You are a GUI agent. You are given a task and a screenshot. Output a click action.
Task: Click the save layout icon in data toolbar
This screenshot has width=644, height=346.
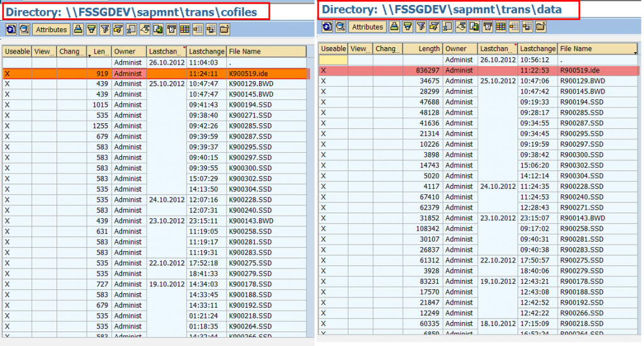point(528,26)
